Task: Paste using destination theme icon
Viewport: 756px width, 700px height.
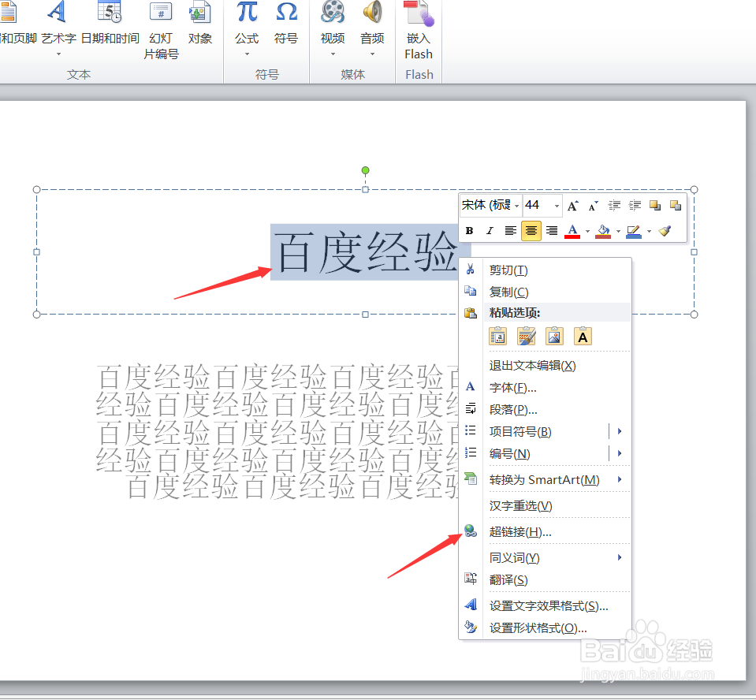Action: click(x=497, y=337)
